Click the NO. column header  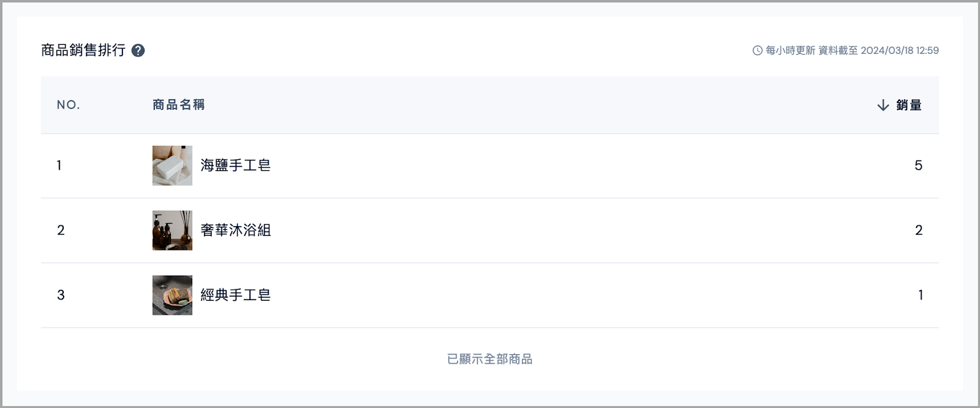[69, 105]
